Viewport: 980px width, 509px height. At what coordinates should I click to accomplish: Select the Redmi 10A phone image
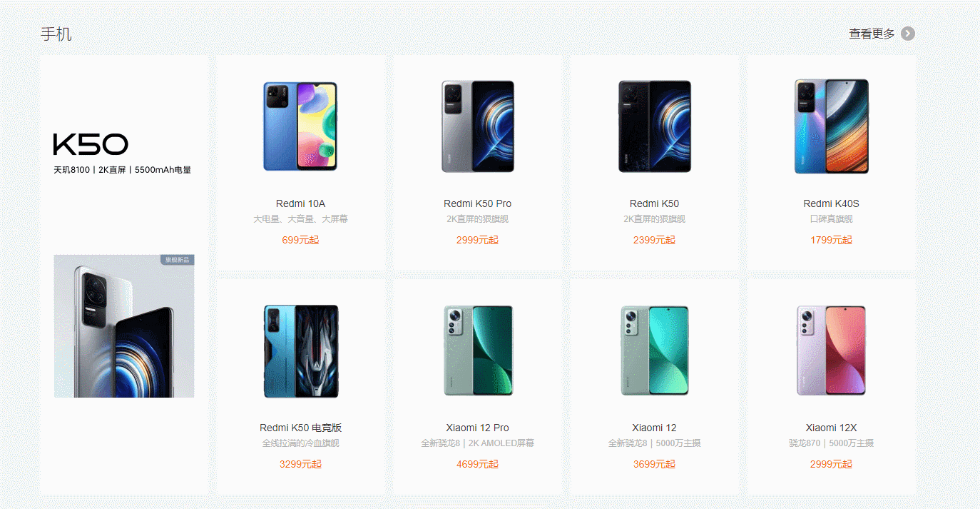pos(300,126)
